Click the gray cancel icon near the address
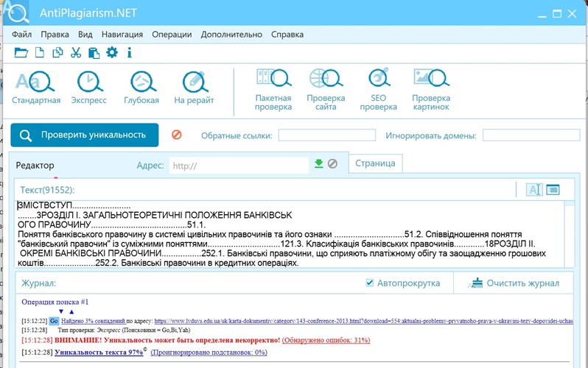Image resolution: width=588 pixels, height=368 pixels. [332, 163]
